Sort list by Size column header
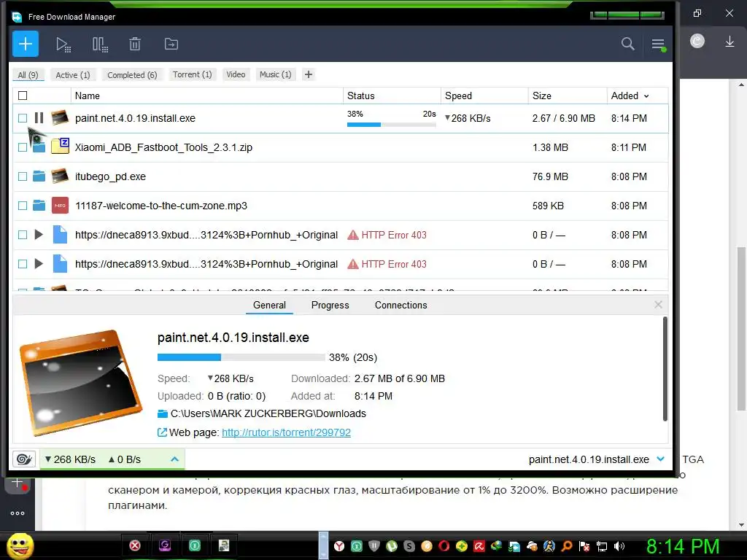The width and height of the screenshot is (747, 560). click(568, 96)
